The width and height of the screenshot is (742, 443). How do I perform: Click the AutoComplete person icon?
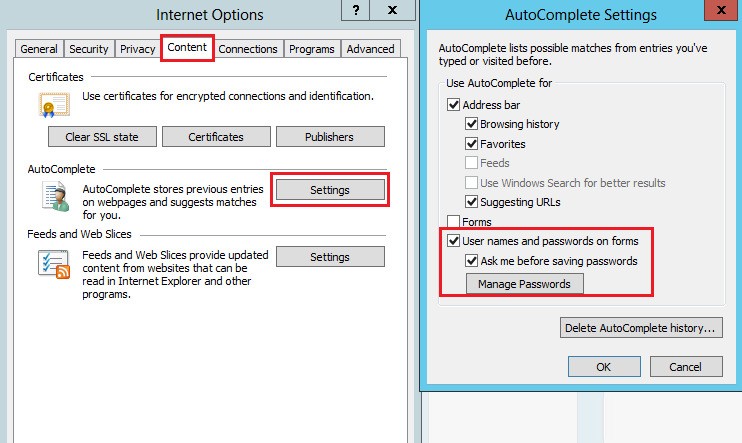tap(52, 195)
